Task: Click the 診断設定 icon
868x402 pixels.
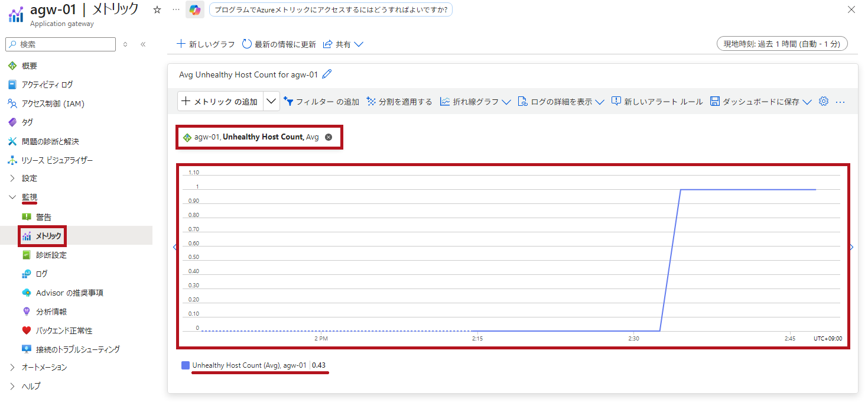Action: click(26, 255)
